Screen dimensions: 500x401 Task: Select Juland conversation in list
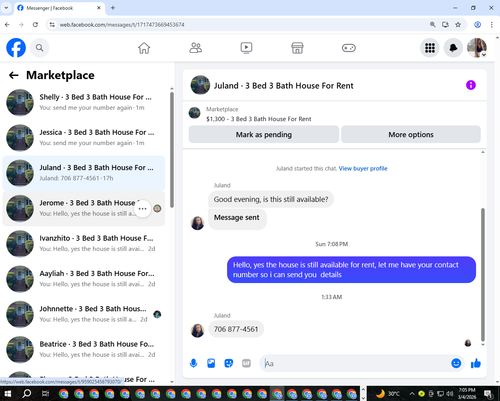83,173
